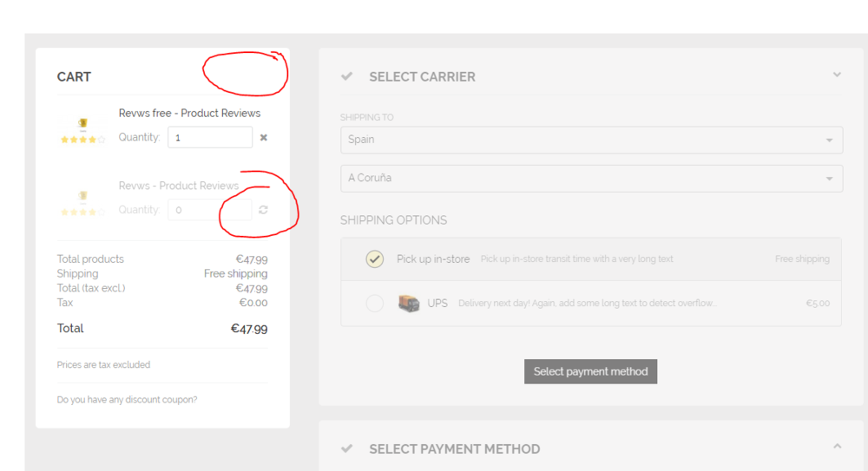
Task: Click the refresh icon beside Revws quantity
Action: click(264, 210)
